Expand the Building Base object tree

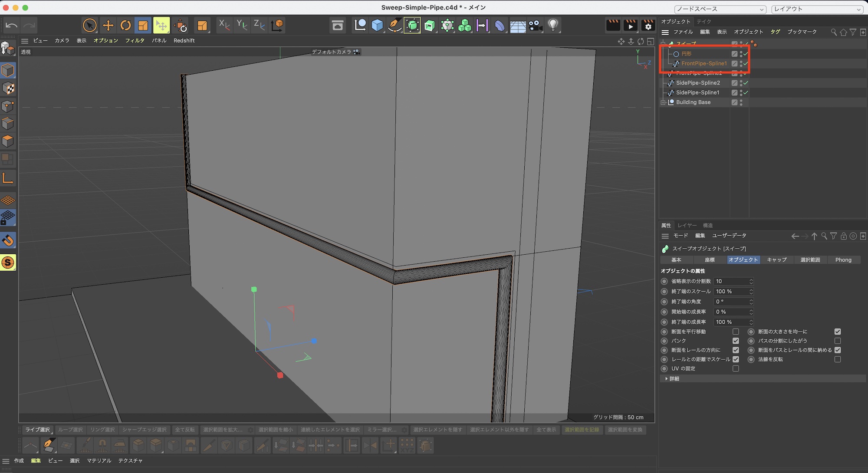(663, 102)
